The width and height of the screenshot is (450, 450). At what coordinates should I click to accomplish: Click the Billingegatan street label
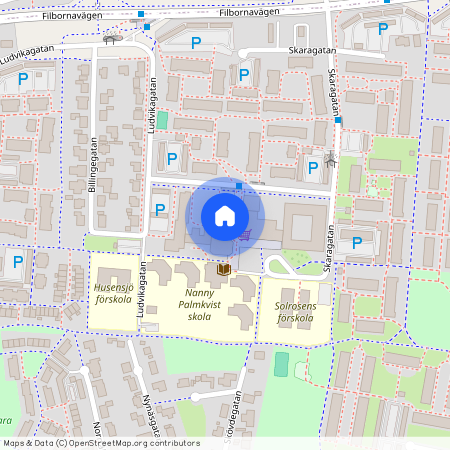point(93,165)
